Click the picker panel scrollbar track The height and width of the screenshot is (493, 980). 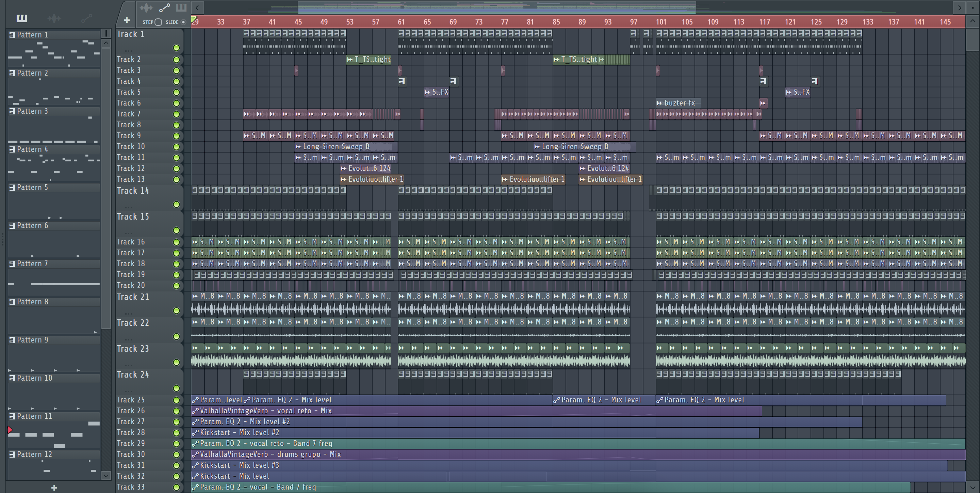[106, 400]
